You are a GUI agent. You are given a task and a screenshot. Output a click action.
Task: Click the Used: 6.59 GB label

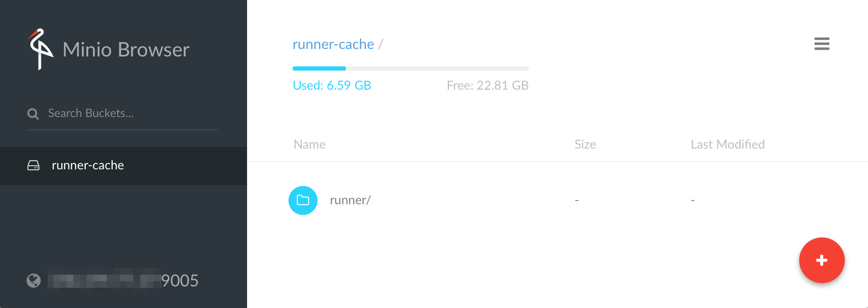tap(332, 85)
